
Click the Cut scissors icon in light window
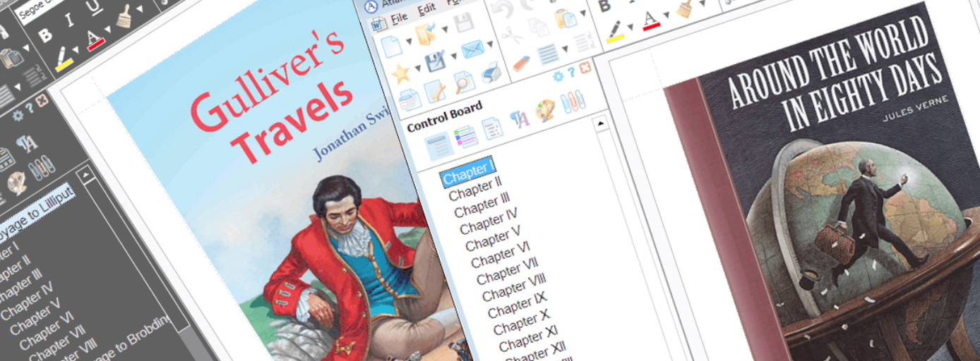[513, 35]
